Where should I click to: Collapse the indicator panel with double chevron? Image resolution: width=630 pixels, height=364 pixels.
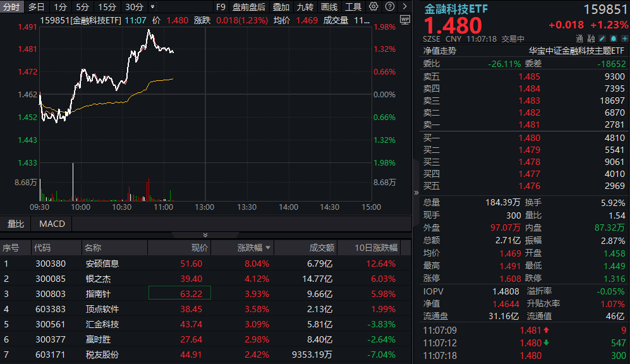(x=205, y=234)
